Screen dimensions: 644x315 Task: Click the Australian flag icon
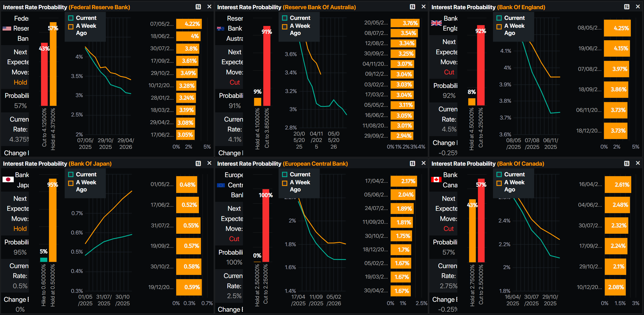pyautogui.click(x=221, y=29)
